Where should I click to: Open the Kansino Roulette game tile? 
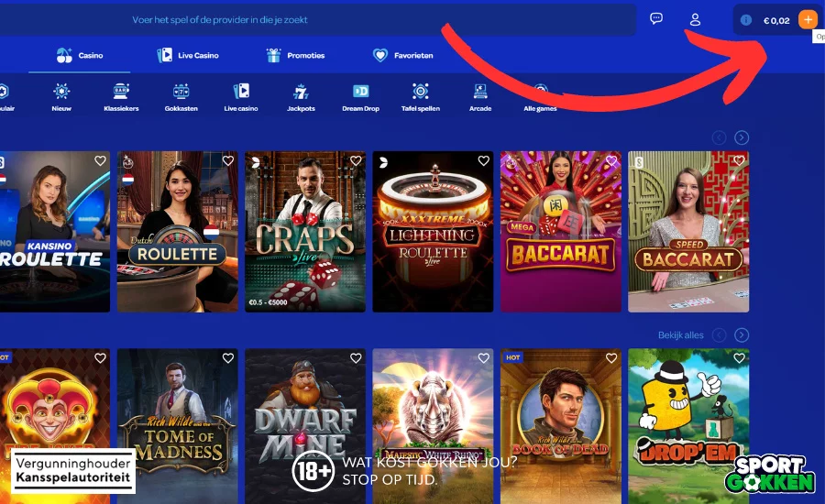click(x=55, y=232)
